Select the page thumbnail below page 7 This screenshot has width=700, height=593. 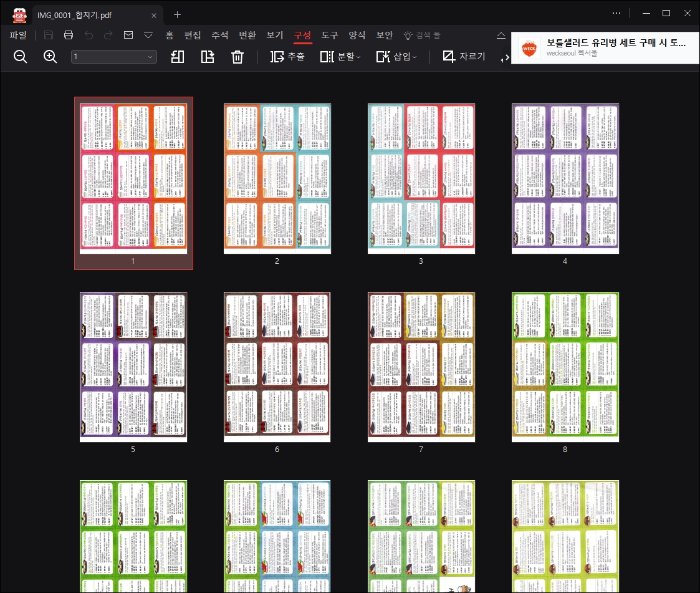(421, 536)
